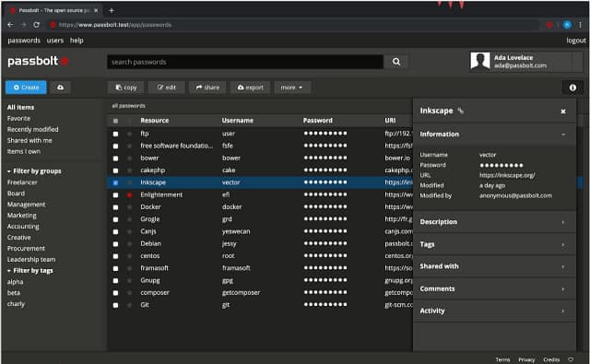Share the selected password

pyautogui.click(x=207, y=88)
